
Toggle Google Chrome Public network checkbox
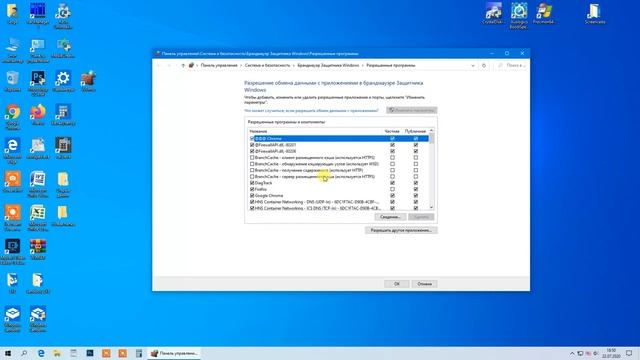(416, 196)
